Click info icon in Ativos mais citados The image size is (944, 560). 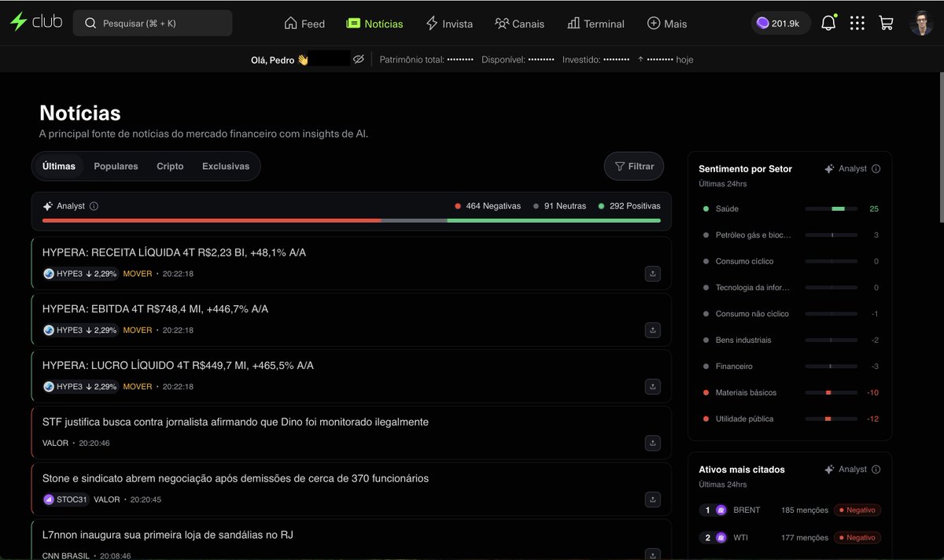pos(876,469)
